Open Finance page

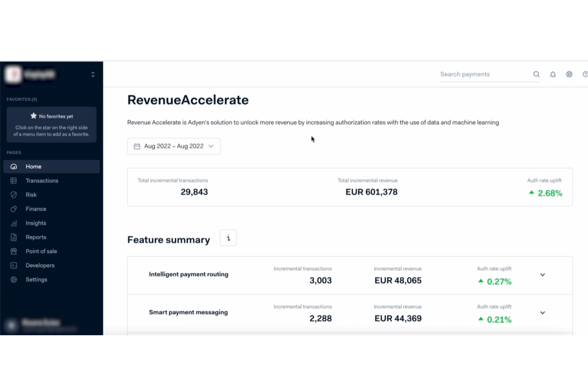click(52, 209)
